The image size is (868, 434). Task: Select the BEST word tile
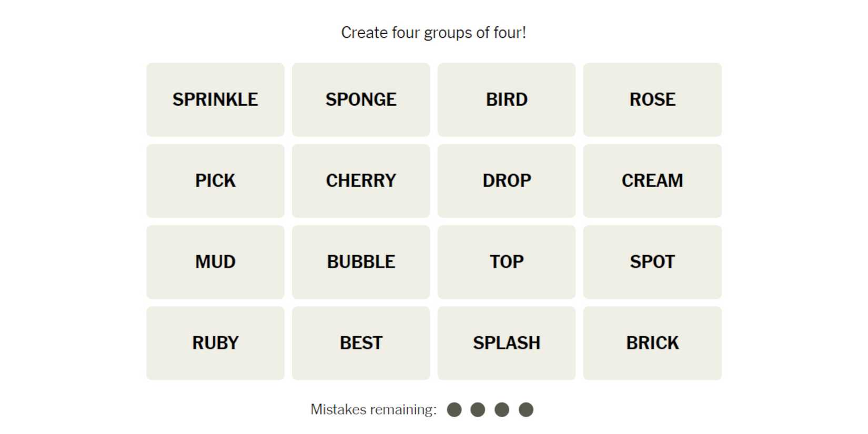click(x=361, y=343)
